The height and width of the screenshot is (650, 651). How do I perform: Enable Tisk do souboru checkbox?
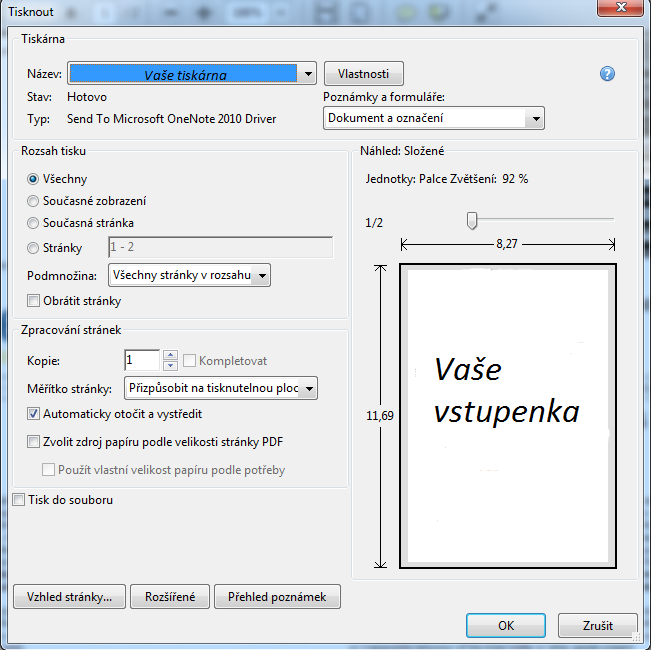coord(19,499)
